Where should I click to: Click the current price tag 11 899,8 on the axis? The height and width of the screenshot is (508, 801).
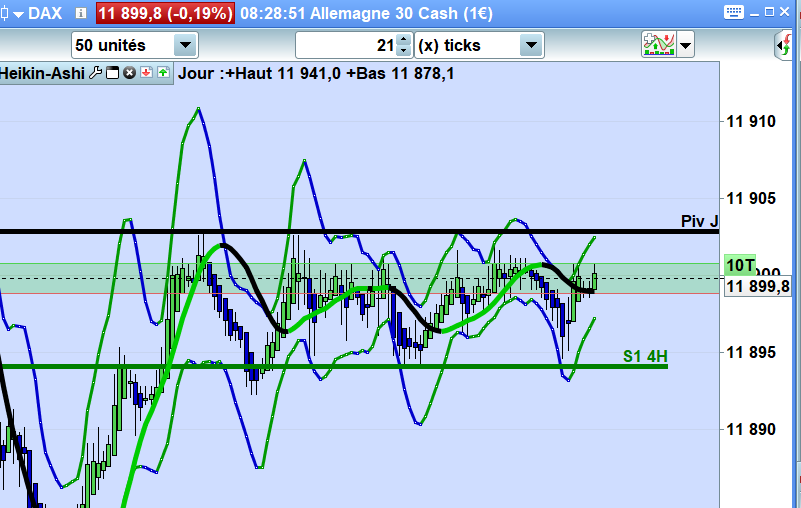[x=758, y=286]
